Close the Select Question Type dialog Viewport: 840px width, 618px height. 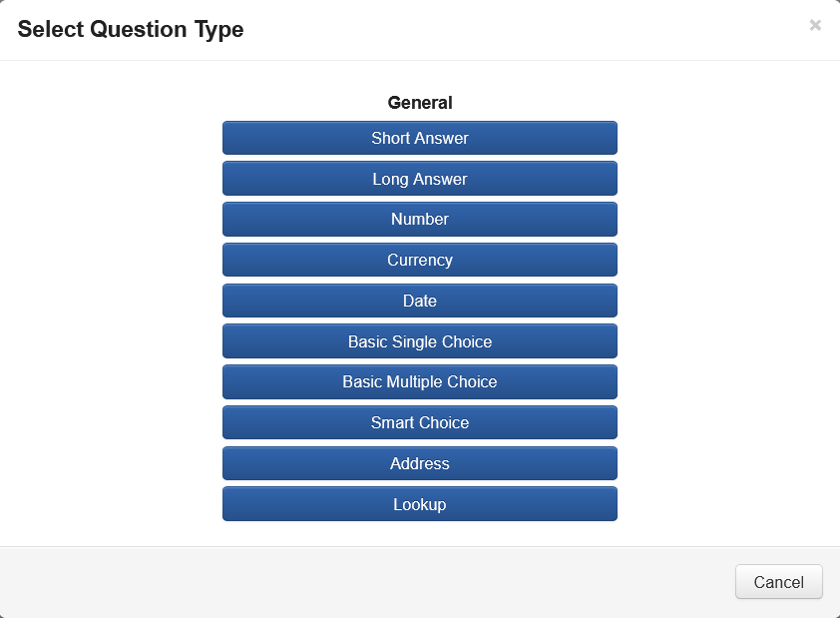point(815,26)
